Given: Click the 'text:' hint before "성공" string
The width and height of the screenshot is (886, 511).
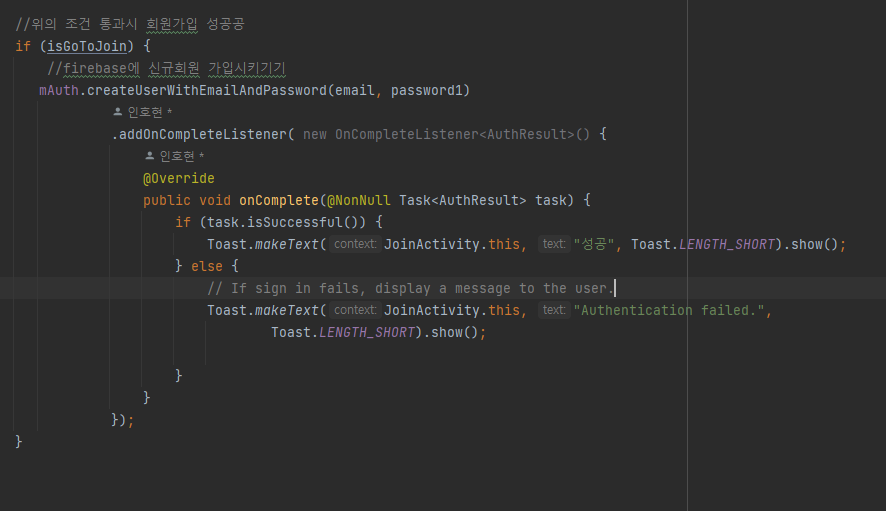Looking at the screenshot, I should click(x=554, y=244).
